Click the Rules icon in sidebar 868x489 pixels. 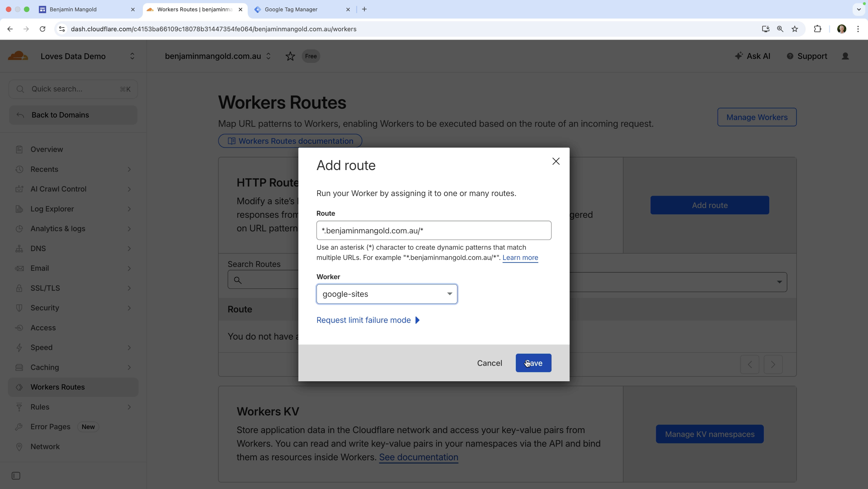[19, 407]
